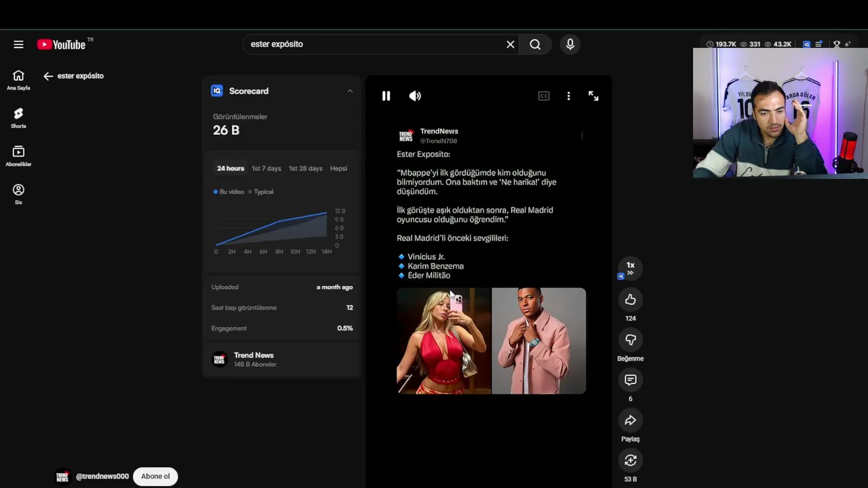The width and height of the screenshot is (868, 488).
Task: Open Abonelikler in sidebar
Action: (x=18, y=157)
